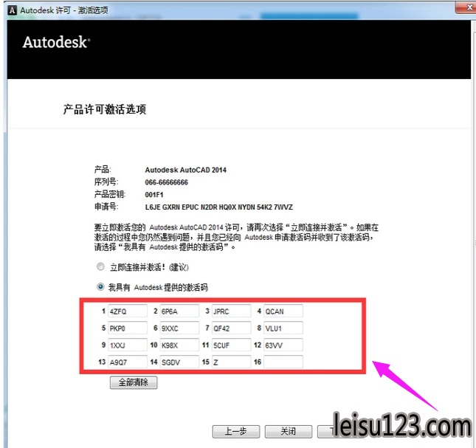Click the heading "产品许可激活选项"
Viewport: 476px width, 448px height.
point(105,109)
